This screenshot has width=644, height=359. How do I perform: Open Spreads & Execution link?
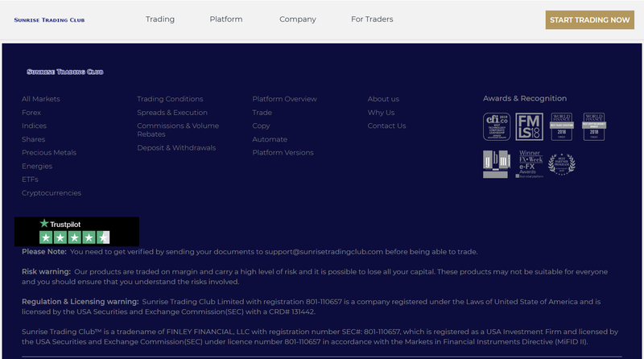point(172,113)
